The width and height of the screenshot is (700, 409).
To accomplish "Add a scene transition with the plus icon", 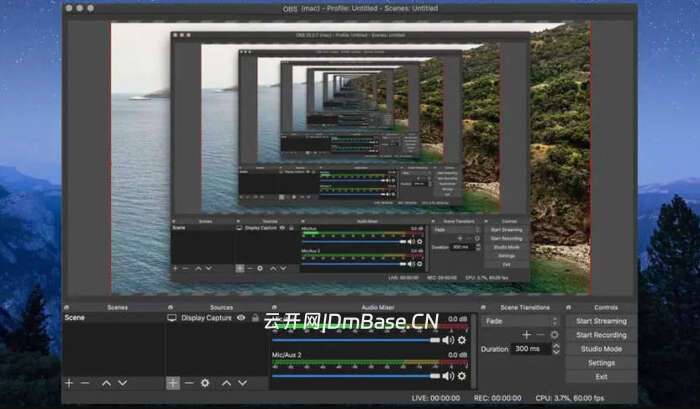I will (x=526, y=335).
